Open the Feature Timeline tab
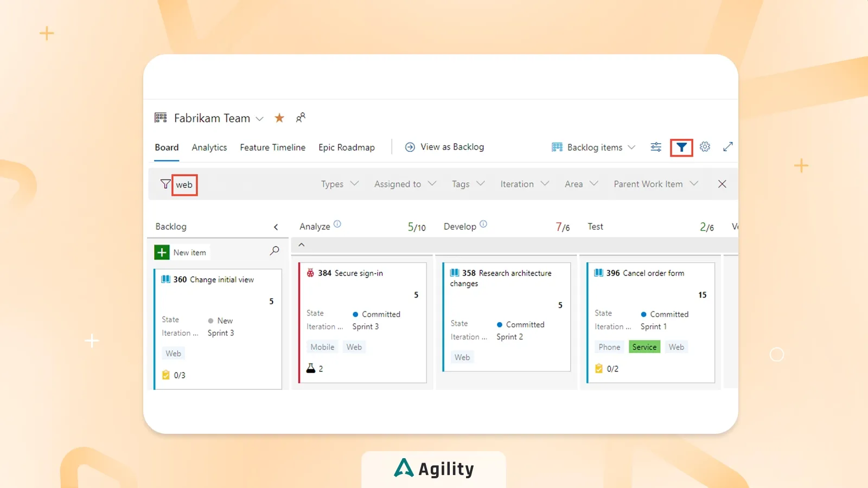This screenshot has width=868, height=488. pos(272,147)
